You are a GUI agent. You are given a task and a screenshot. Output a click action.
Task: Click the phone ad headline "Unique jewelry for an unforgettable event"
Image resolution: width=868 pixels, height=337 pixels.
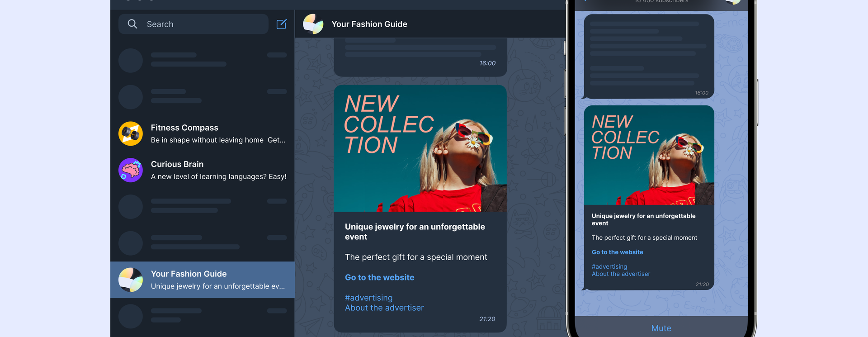click(644, 219)
